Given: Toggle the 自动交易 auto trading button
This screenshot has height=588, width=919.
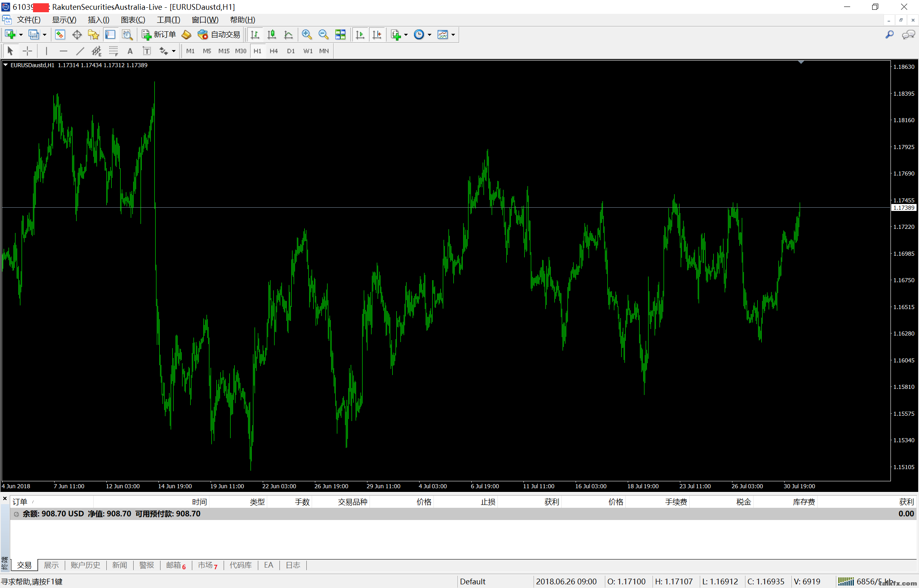Looking at the screenshot, I should tap(219, 35).
